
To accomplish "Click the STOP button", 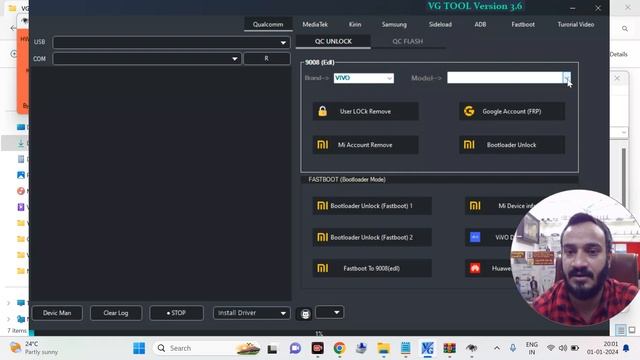I will pyautogui.click(x=176, y=313).
